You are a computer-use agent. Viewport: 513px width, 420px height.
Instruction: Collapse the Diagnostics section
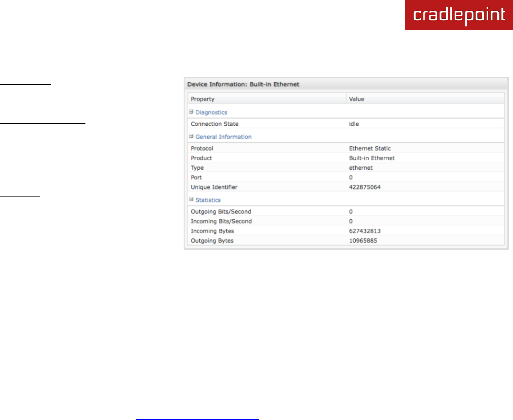pos(191,112)
